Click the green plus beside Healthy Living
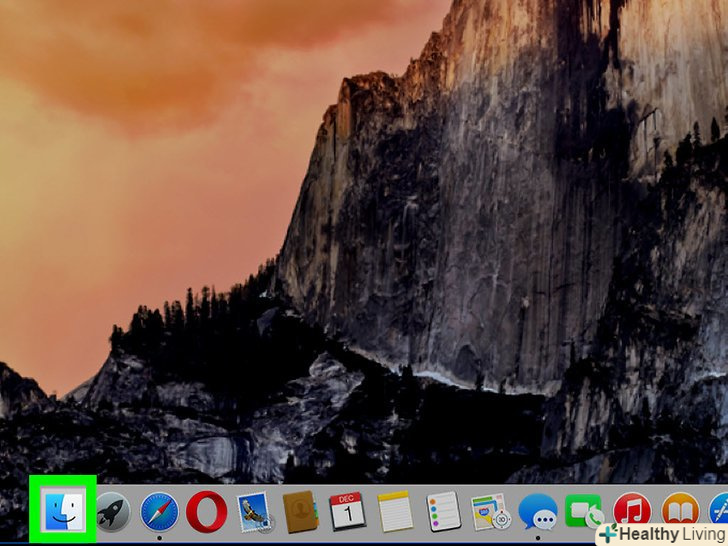This screenshot has height=546, width=728. point(606,533)
